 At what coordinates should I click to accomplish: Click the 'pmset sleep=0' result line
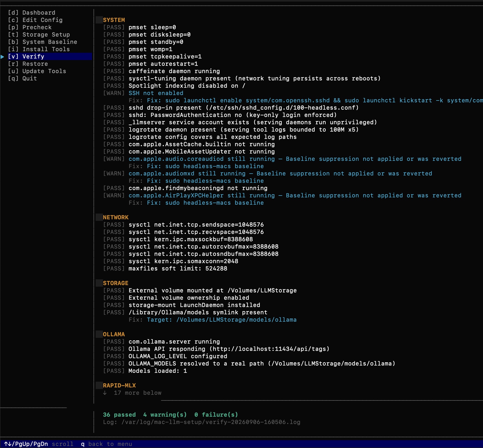coord(140,27)
